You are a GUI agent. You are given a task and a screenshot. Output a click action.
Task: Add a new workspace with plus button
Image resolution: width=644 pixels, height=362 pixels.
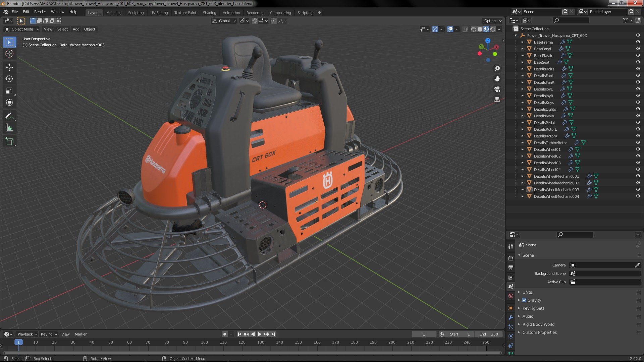[319, 13]
